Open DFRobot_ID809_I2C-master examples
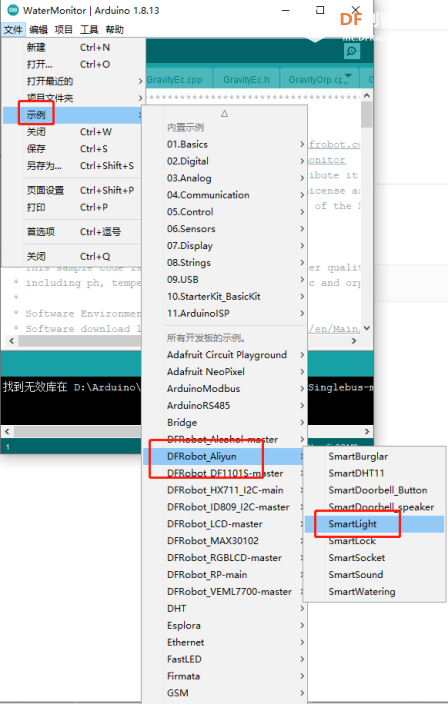 point(225,507)
